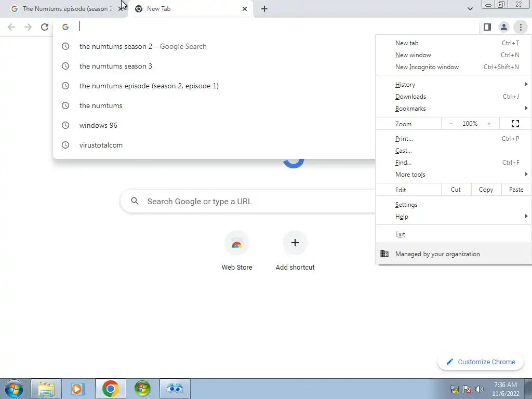Reload the page with the refresh icon
This screenshot has height=399, width=532.
point(45,27)
